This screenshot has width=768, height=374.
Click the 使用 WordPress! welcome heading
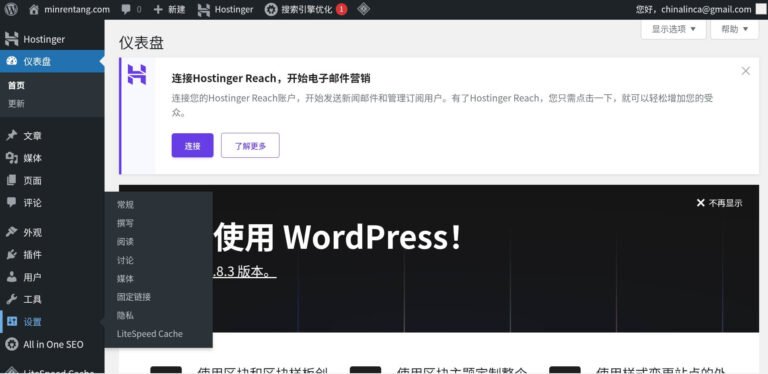[337, 237]
